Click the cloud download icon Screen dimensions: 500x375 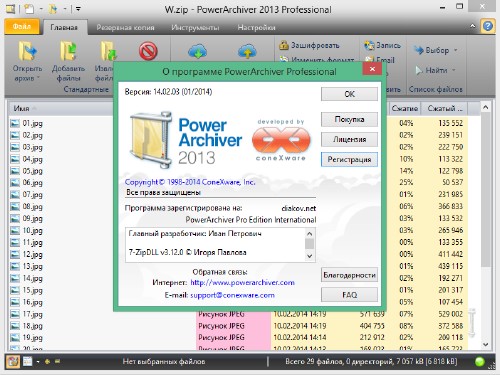click(x=197, y=52)
